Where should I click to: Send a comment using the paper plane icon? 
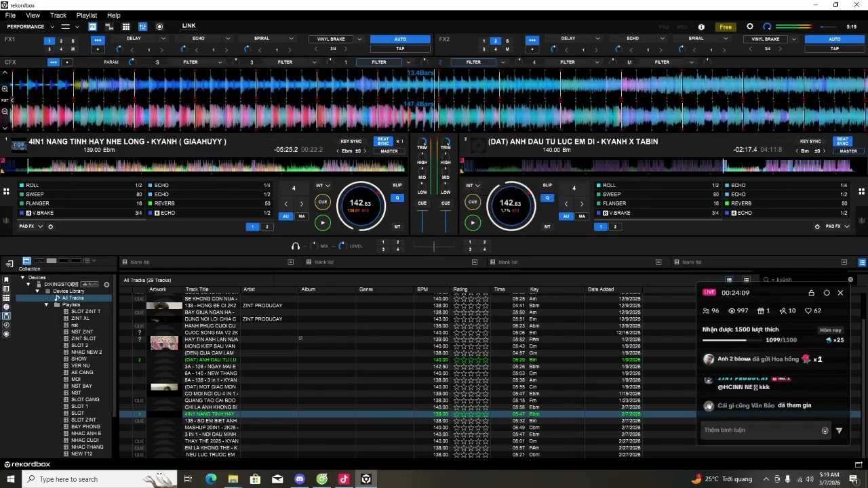pos(839,430)
